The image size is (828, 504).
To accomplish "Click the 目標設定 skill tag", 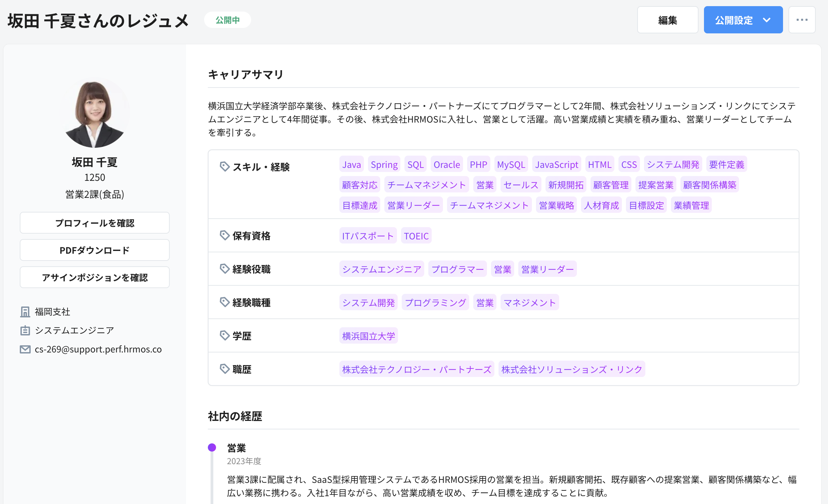I will tap(646, 205).
